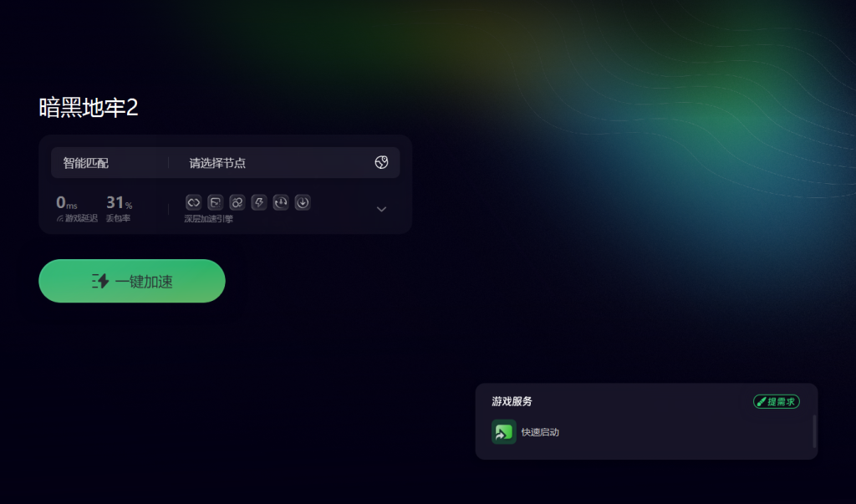
Task: Click the circled download arrow icon
Action: (x=303, y=202)
